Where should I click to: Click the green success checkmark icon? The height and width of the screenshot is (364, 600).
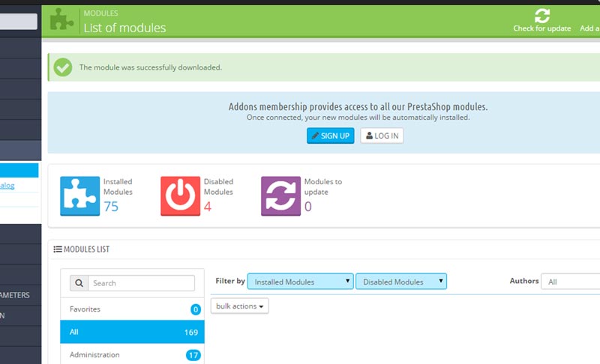coord(63,67)
